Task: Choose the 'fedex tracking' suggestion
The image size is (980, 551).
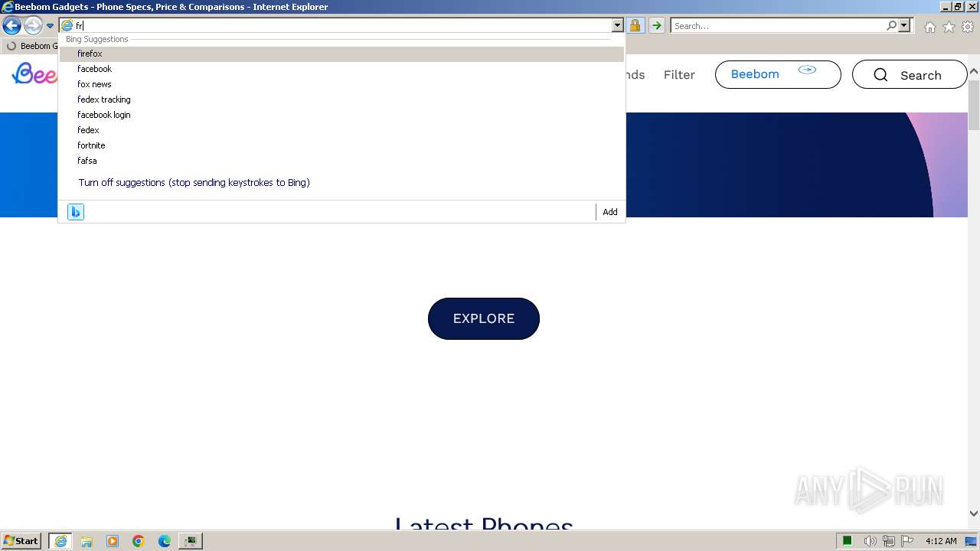Action: [x=341, y=99]
